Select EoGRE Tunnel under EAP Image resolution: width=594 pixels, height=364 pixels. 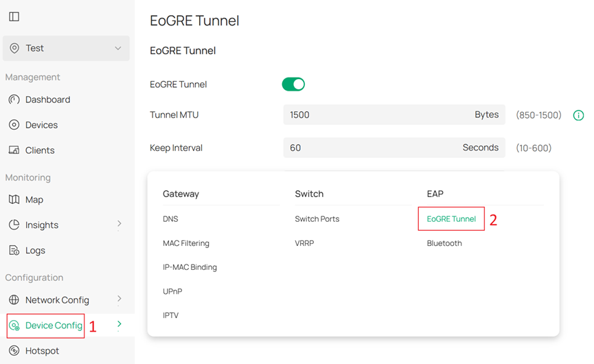click(451, 219)
